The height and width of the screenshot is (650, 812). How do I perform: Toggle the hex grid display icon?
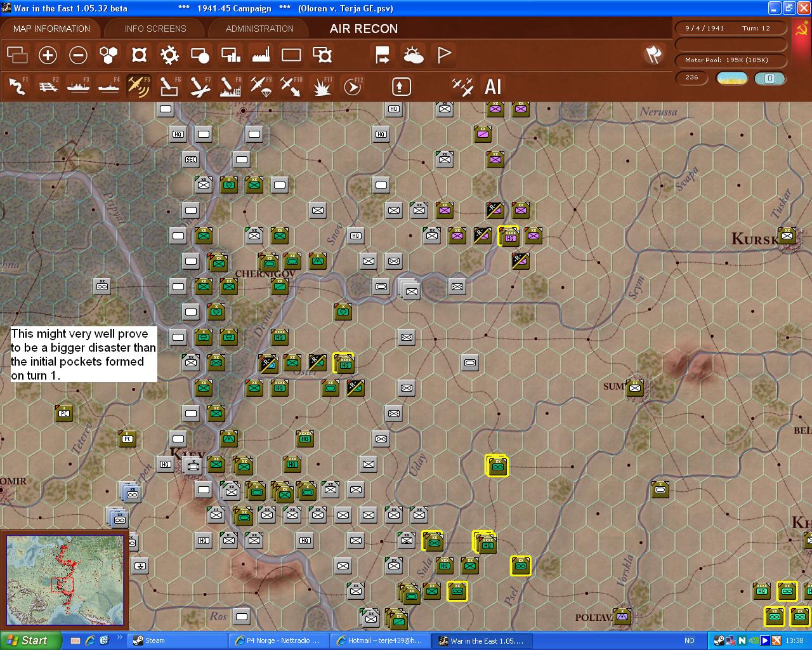pyautogui.click(x=108, y=55)
